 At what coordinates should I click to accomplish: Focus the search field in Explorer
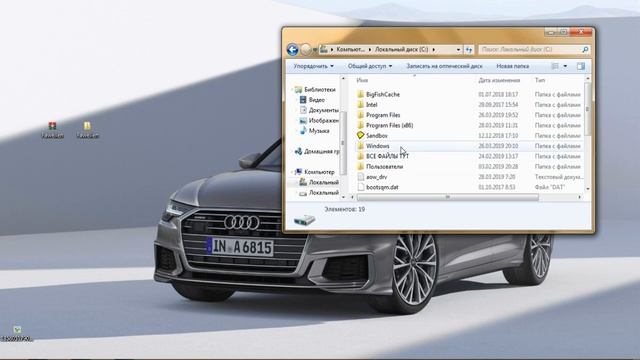pos(529,49)
